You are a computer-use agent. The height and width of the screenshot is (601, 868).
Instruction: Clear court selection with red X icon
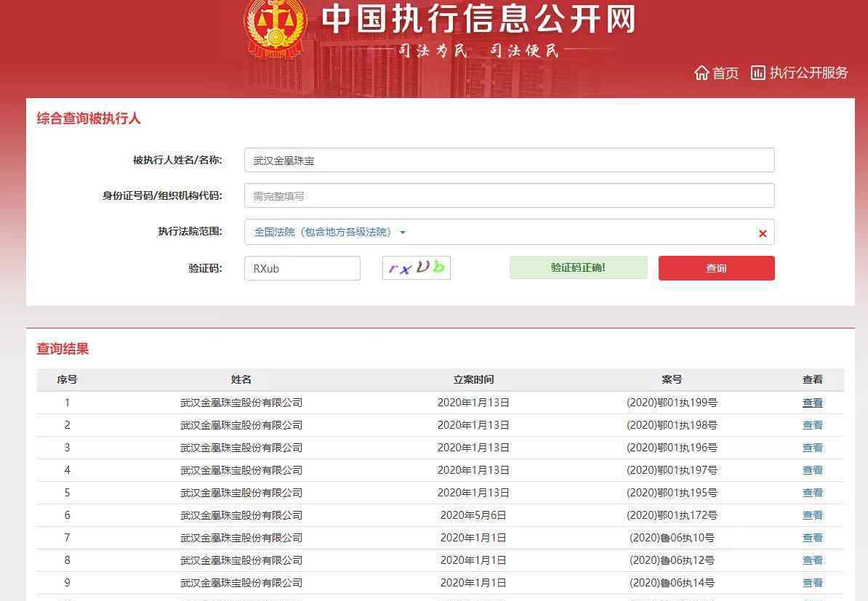[x=763, y=233]
